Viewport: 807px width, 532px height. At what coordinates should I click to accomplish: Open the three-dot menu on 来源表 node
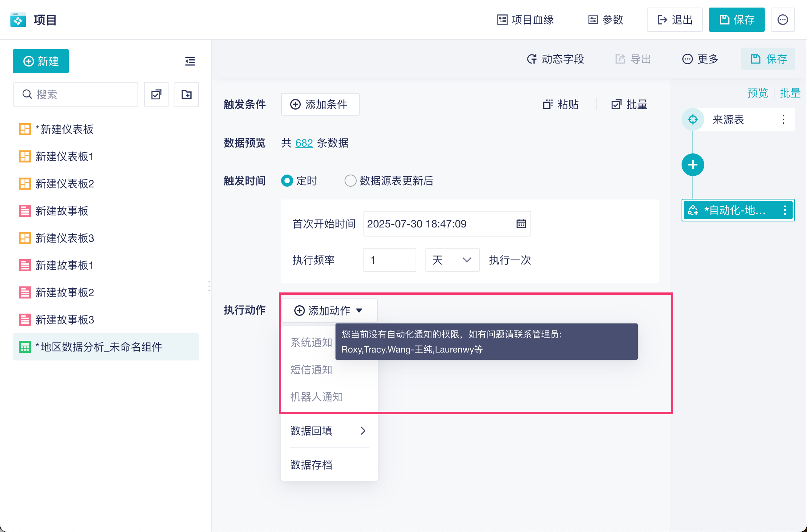tap(784, 119)
